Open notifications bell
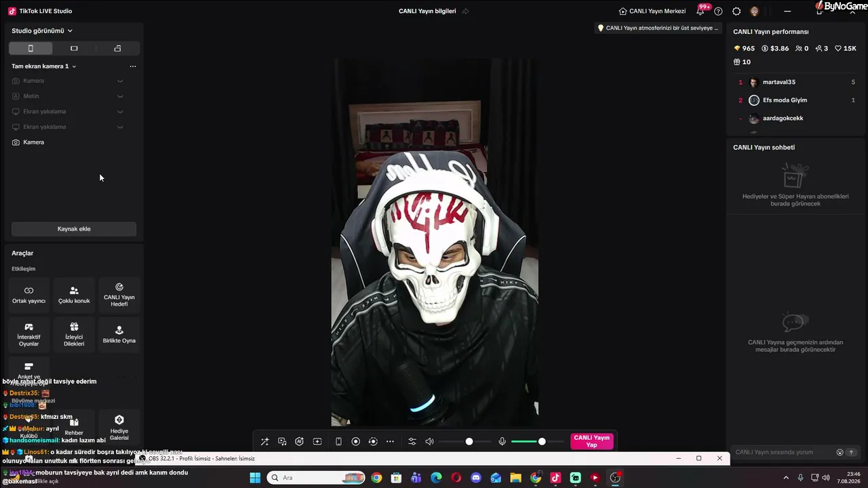868x488 pixels. tap(701, 11)
